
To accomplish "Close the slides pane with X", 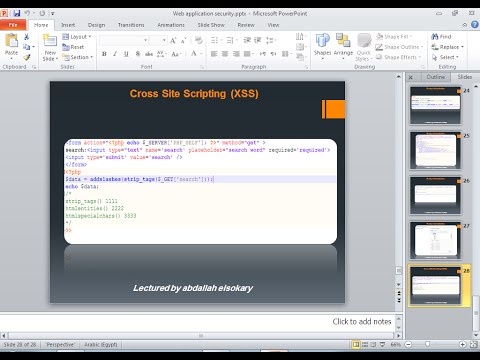I will pos(411,77).
